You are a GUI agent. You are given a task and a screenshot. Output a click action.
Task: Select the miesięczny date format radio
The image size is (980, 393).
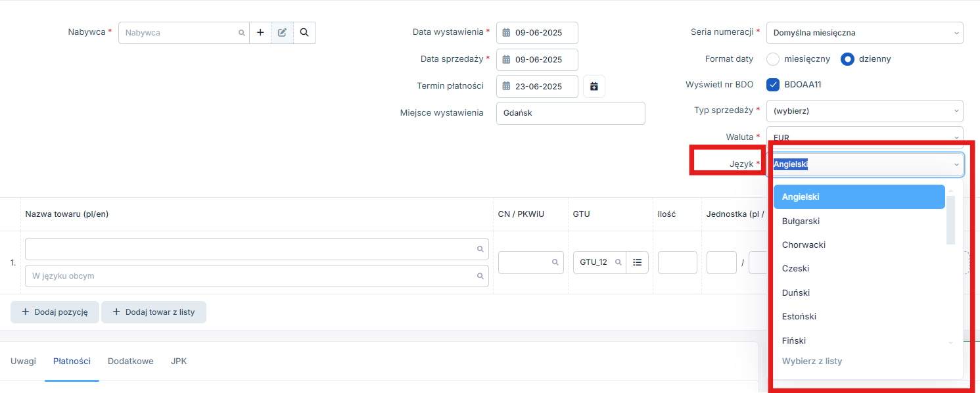pos(773,59)
